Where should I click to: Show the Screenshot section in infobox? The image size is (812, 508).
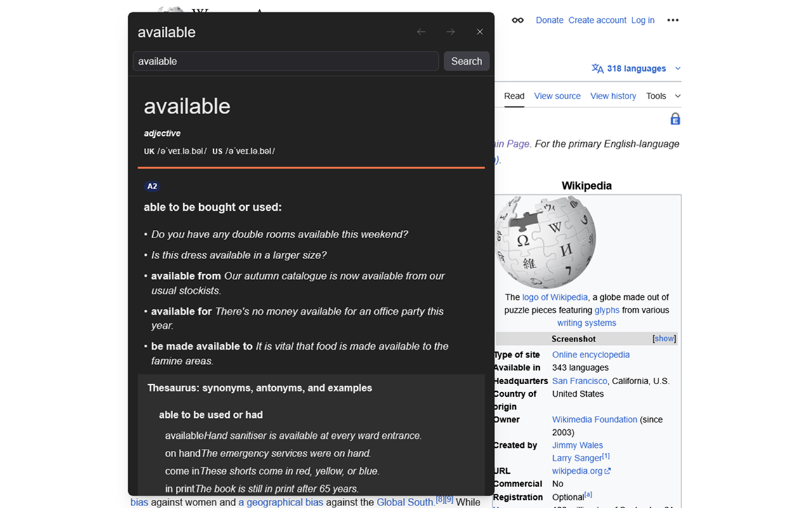(664, 338)
